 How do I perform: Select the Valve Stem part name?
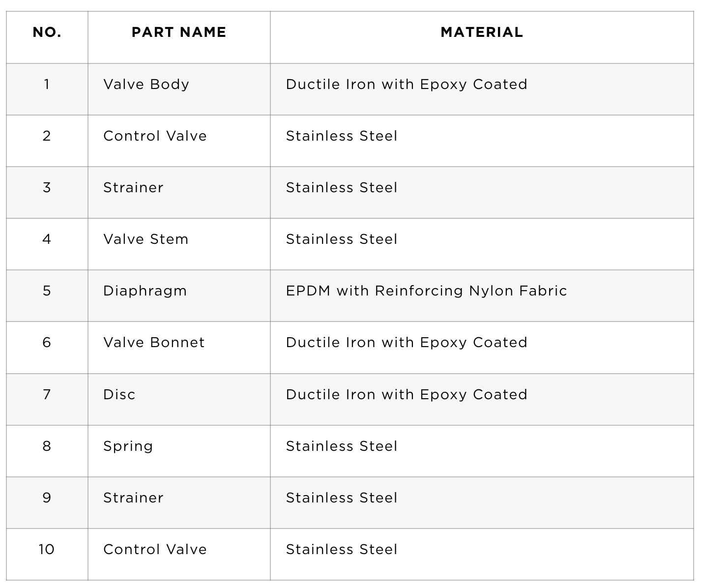pyautogui.click(x=146, y=239)
